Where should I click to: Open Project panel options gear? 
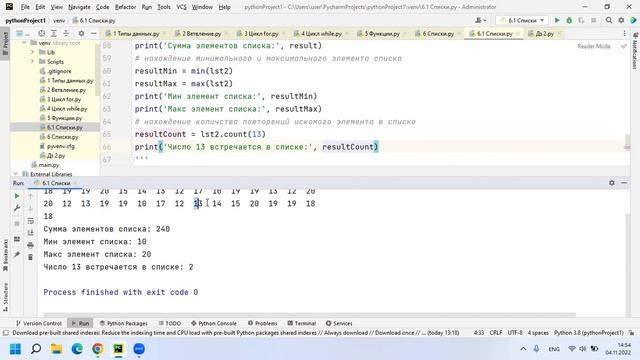coord(81,33)
